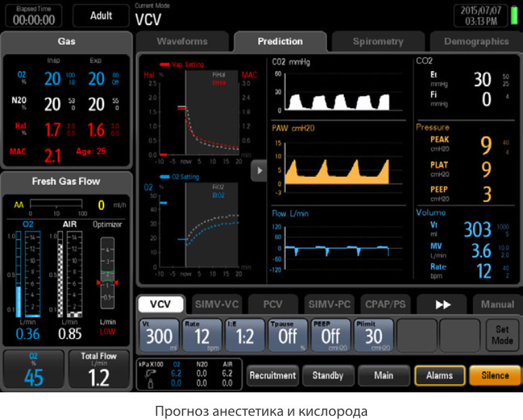Tap the Vt 300 ml setting
523x420 pixels.
[x=158, y=335]
